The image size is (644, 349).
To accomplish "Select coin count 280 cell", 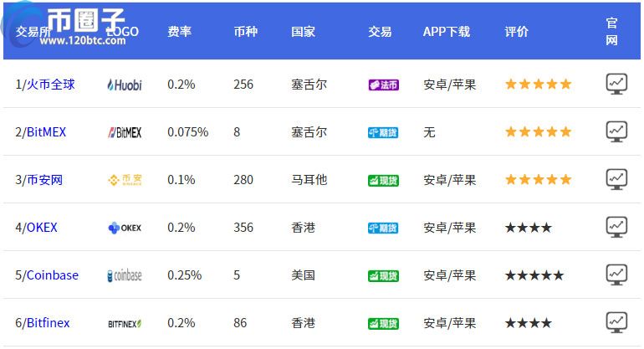I will 243,180.
